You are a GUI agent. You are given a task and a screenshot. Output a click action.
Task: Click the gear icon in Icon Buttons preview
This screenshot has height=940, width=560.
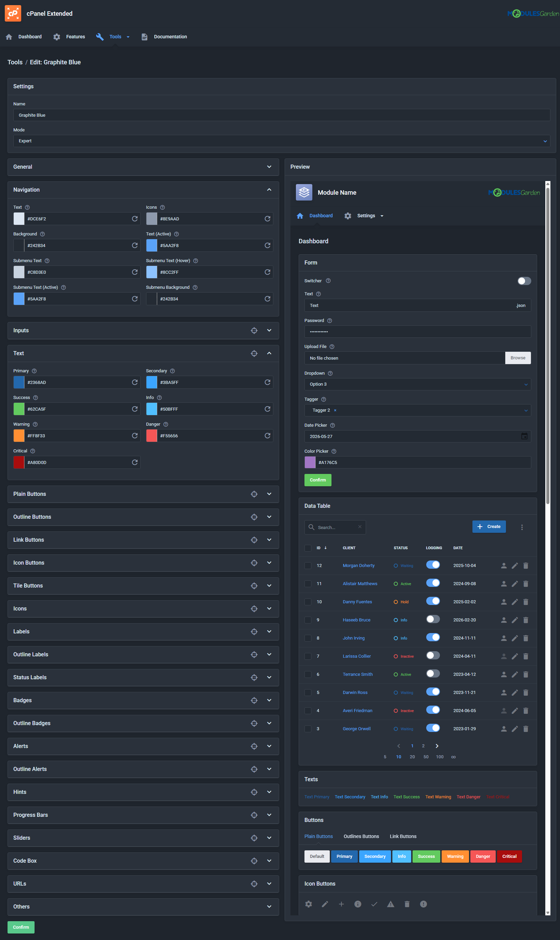(309, 904)
